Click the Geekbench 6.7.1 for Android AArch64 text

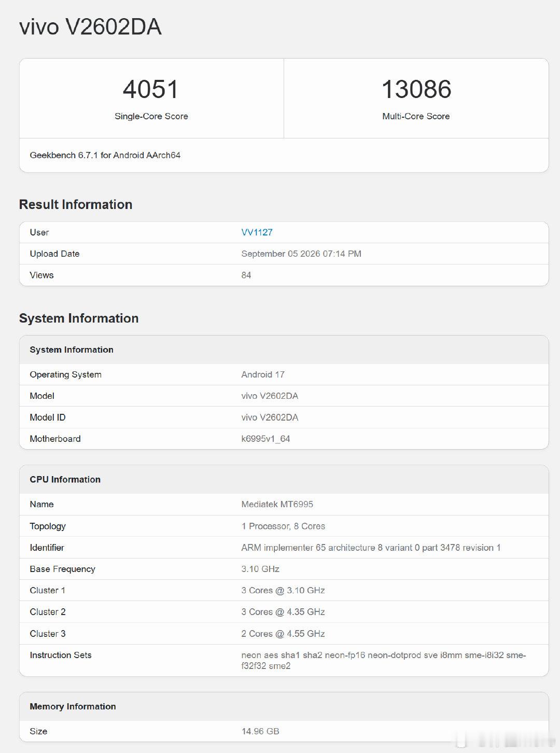tap(105, 155)
